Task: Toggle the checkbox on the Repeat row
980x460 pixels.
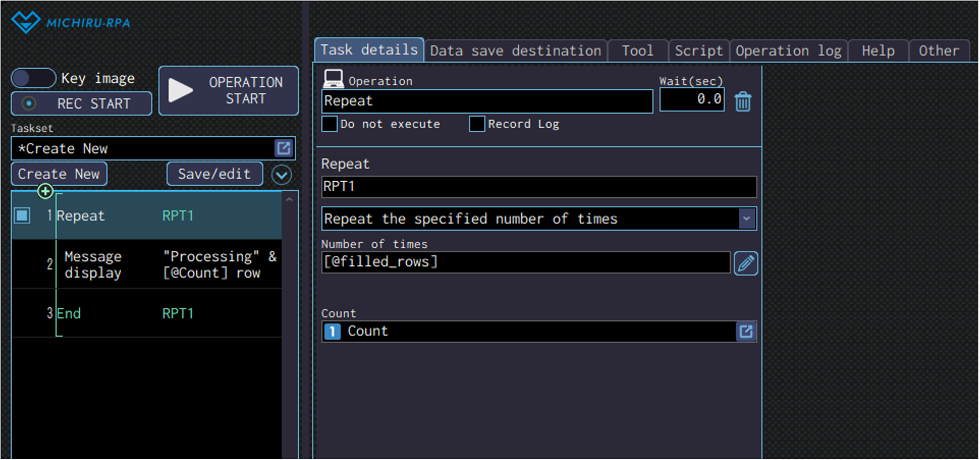Action: coord(22,215)
